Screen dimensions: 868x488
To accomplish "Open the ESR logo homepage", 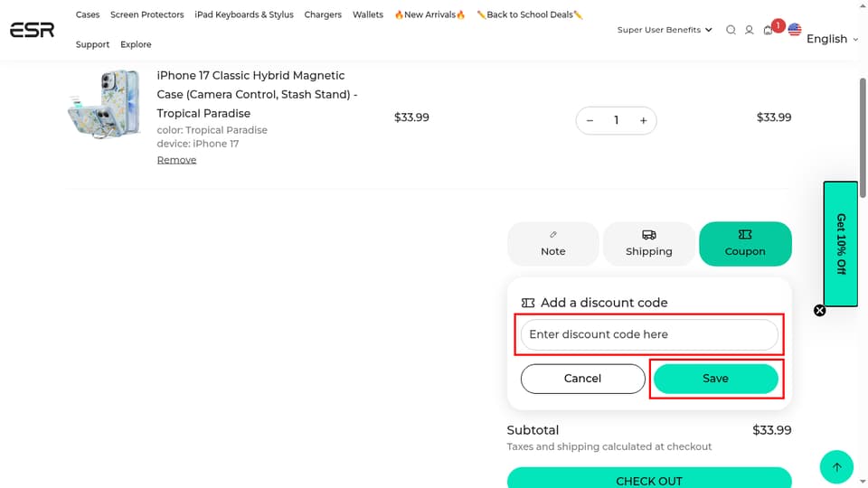I will pyautogui.click(x=33, y=30).
